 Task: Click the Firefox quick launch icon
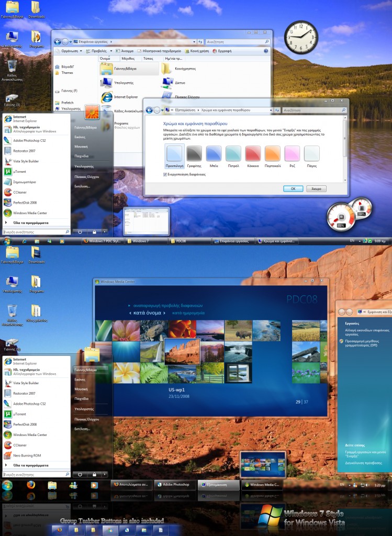point(31,485)
